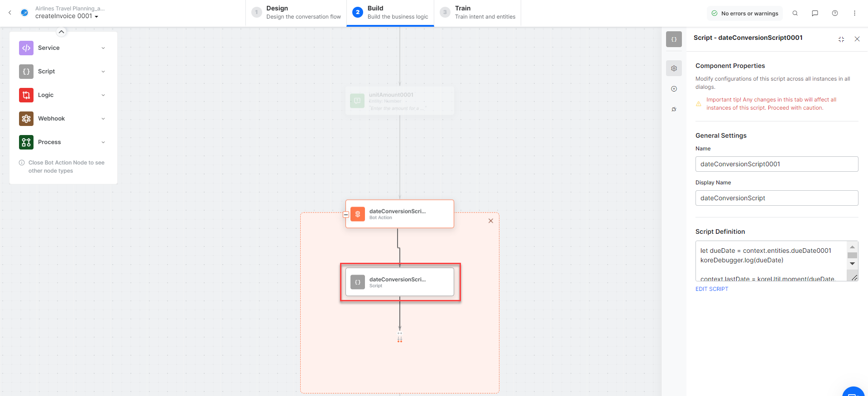This screenshot has width=868, height=396.
Task: Collapse the node types panel
Action: (62, 32)
